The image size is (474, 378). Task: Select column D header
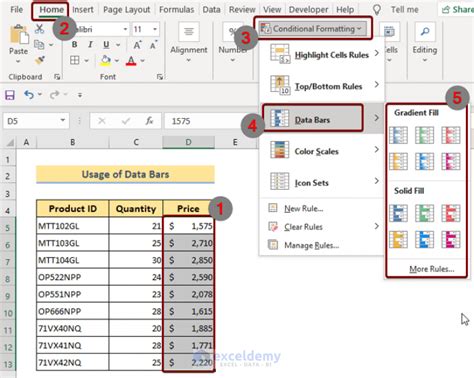pyautogui.click(x=188, y=142)
